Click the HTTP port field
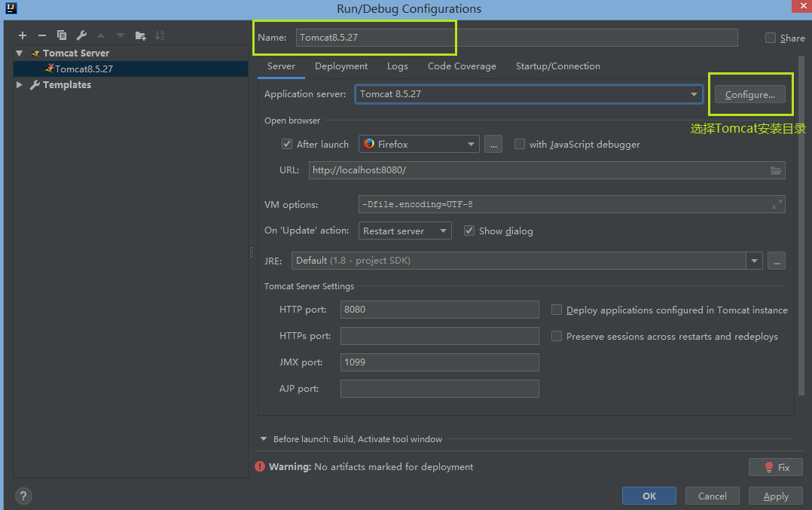This screenshot has width=812, height=510. [x=440, y=310]
